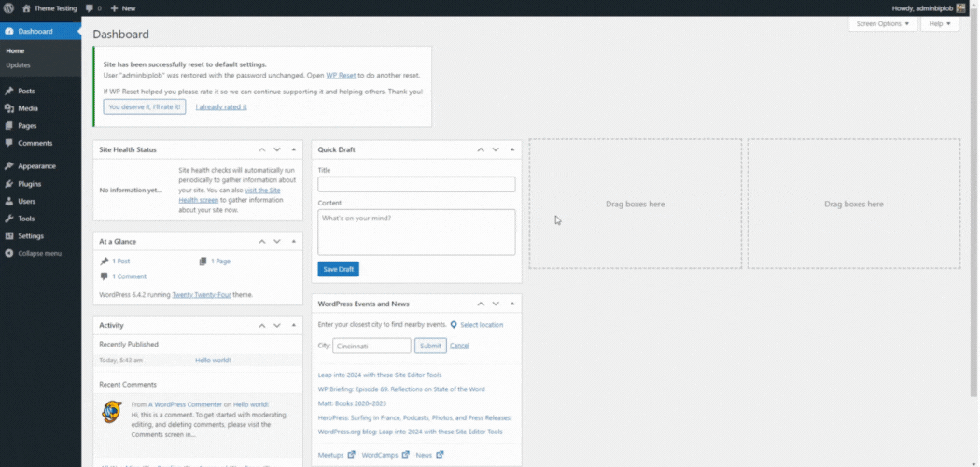Click the Cancel link beside Submit
980x467 pixels.
(459, 346)
